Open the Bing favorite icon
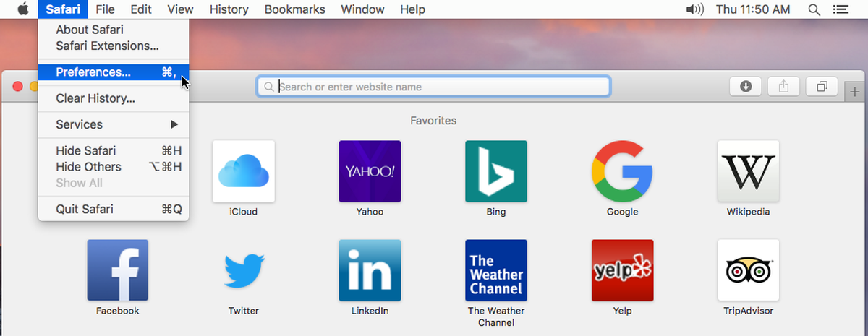This screenshot has height=336, width=868. tap(496, 171)
